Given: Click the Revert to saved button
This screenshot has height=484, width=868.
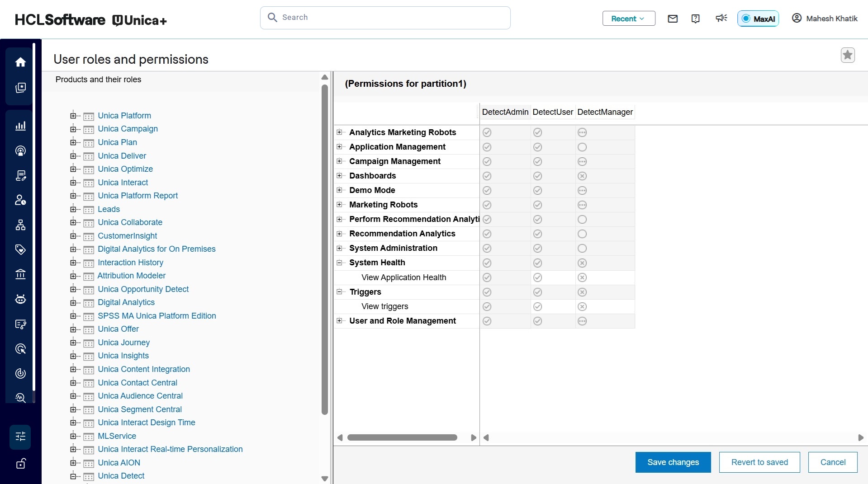Looking at the screenshot, I should (759, 462).
